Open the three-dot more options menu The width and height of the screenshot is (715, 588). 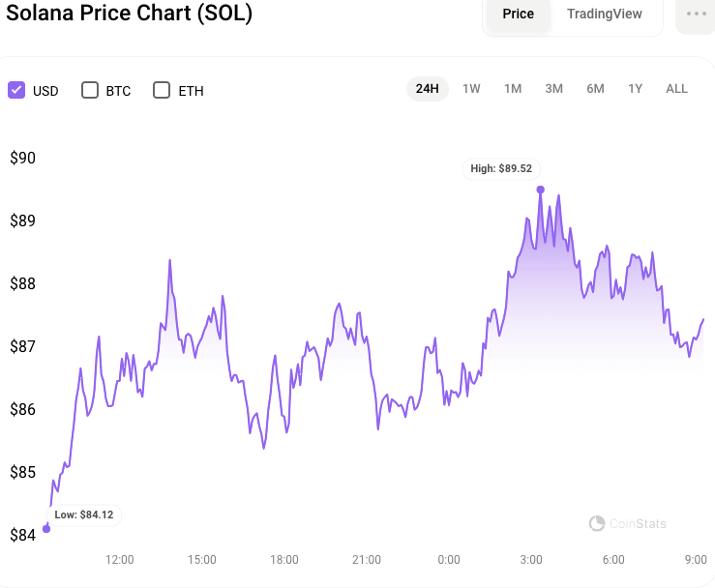click(x=696, y=14)
